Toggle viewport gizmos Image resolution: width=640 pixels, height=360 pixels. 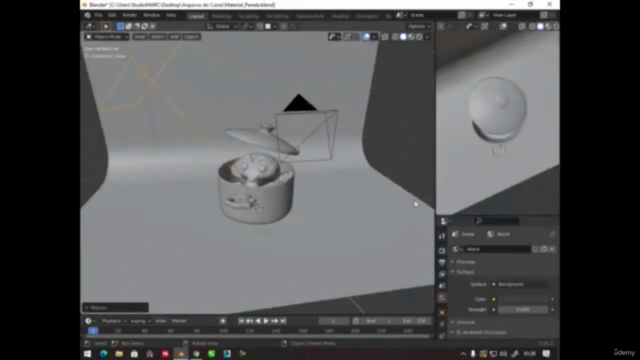pos(347,37)
